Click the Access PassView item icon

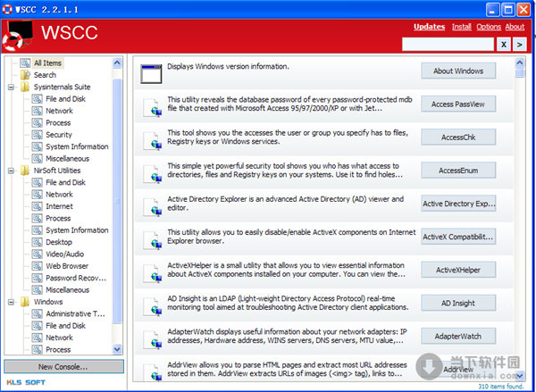pos(152,108)
